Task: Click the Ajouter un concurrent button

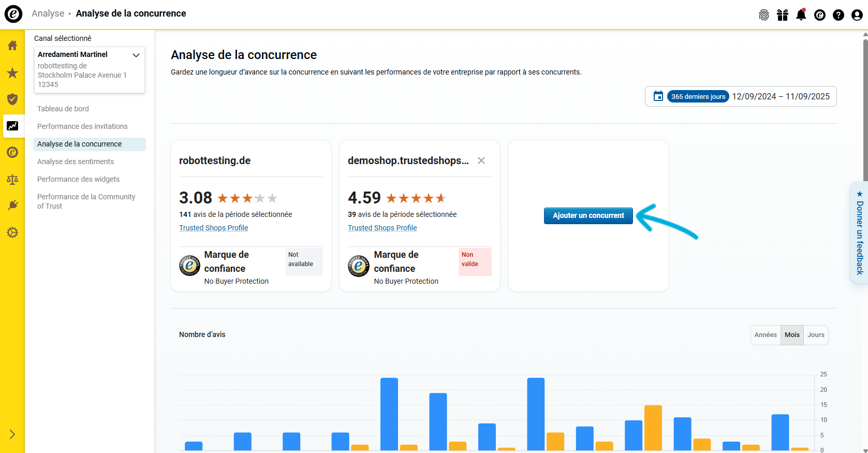Action: (x=588, y=215)
